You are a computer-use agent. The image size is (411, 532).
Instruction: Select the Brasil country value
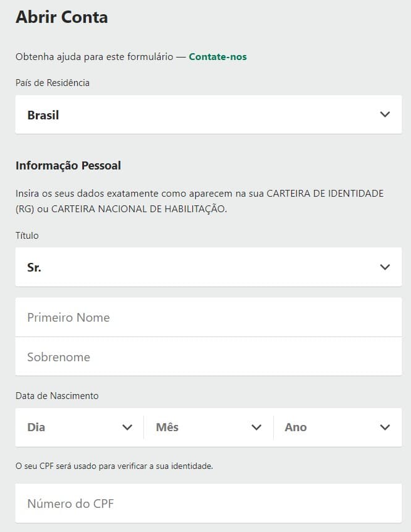[x=43, y=115]
